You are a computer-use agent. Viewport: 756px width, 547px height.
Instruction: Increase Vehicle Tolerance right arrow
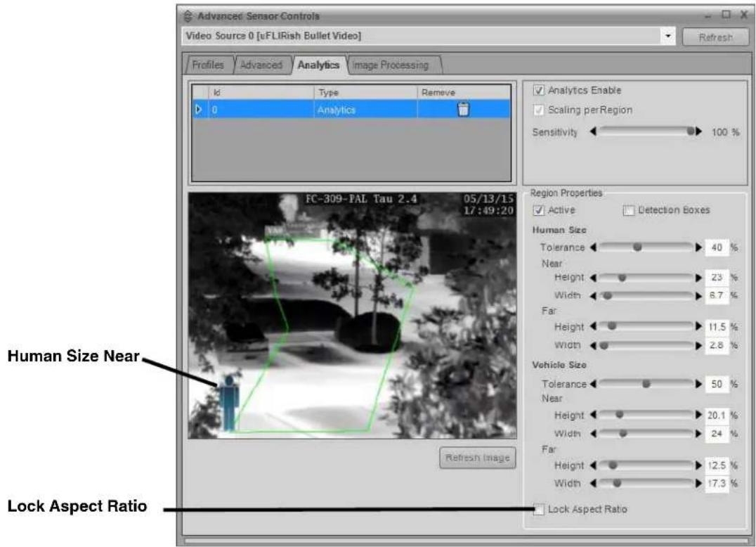point(698,383)
